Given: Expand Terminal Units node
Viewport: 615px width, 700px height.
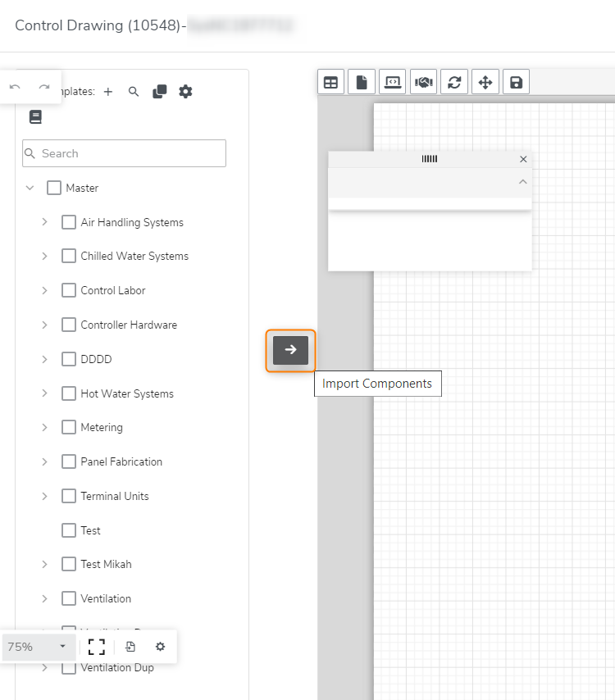Looking at the screenshot, I should point(44,496).
